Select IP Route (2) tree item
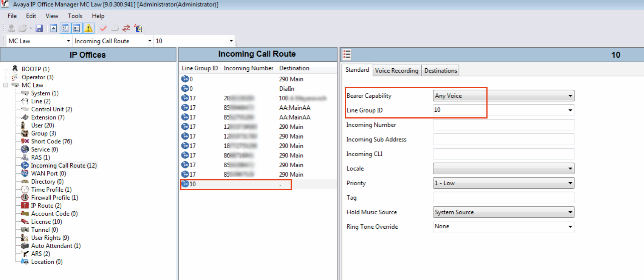This screenshot has width=644, height=280. (x=46, y=206)
